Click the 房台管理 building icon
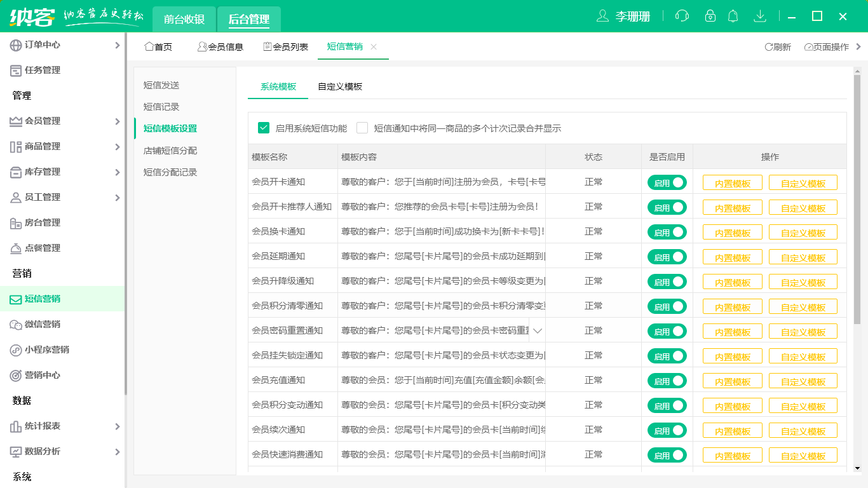The image size is (868, 488). 16,223
